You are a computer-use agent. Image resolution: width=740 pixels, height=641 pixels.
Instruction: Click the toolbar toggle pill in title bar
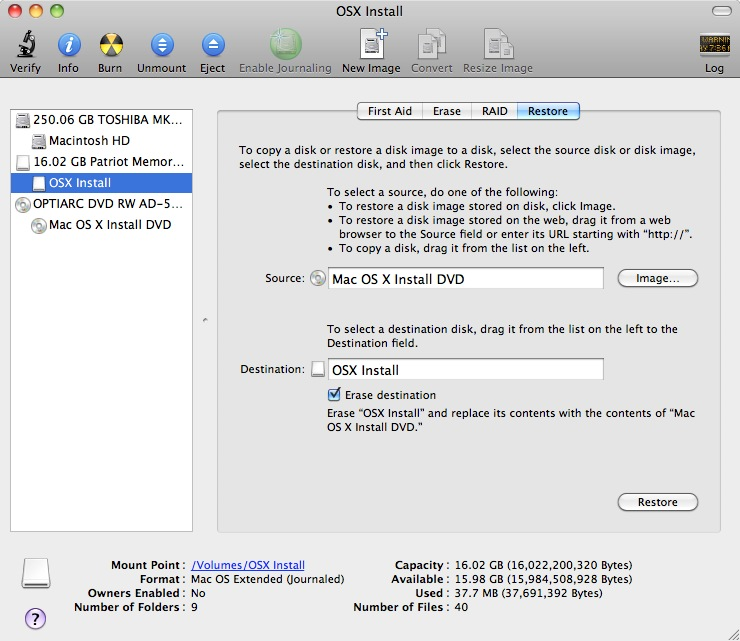pos(721,11)
